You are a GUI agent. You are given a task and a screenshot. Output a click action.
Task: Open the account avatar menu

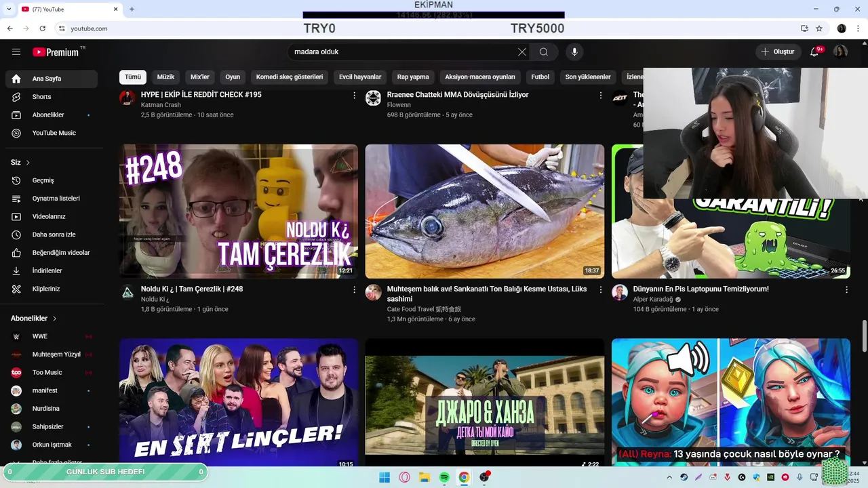840,52
